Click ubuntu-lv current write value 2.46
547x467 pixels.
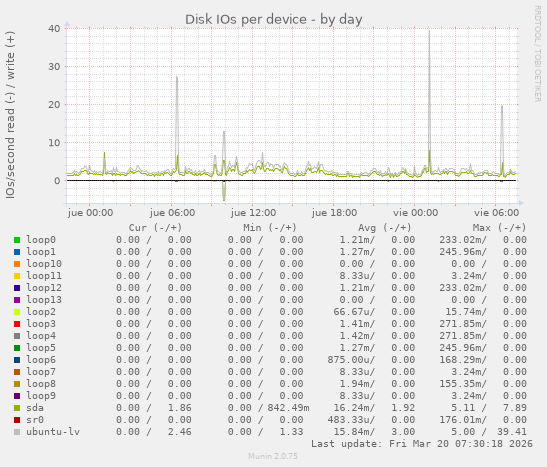pos(180,432)
